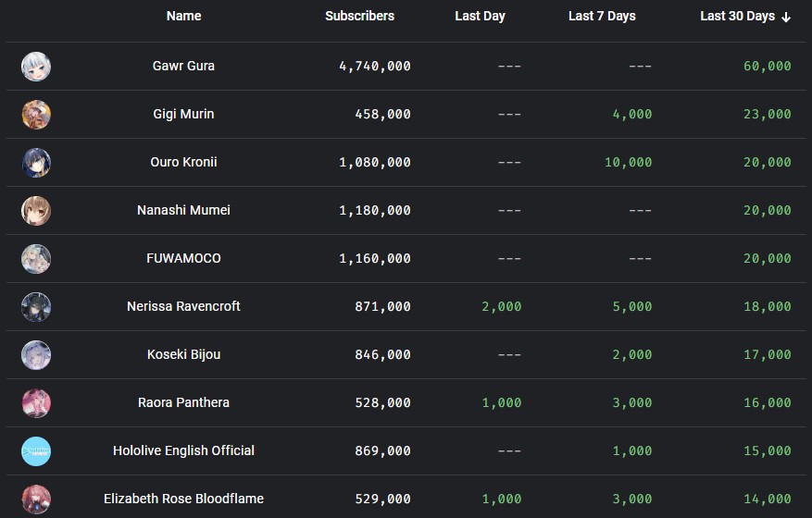Sort by the Subscribers column header
The image size is (812, 518).
359,16
